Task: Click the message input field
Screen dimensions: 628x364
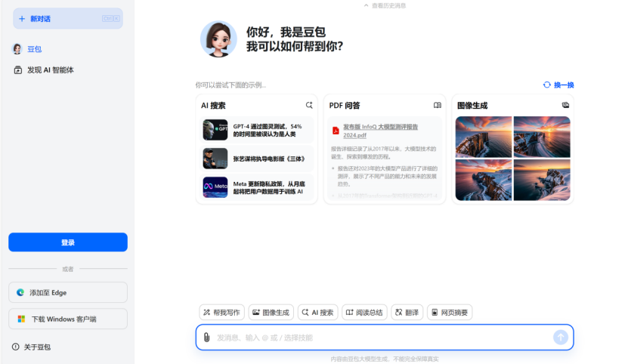Action: pyautogui.click(x=384, y=338)
